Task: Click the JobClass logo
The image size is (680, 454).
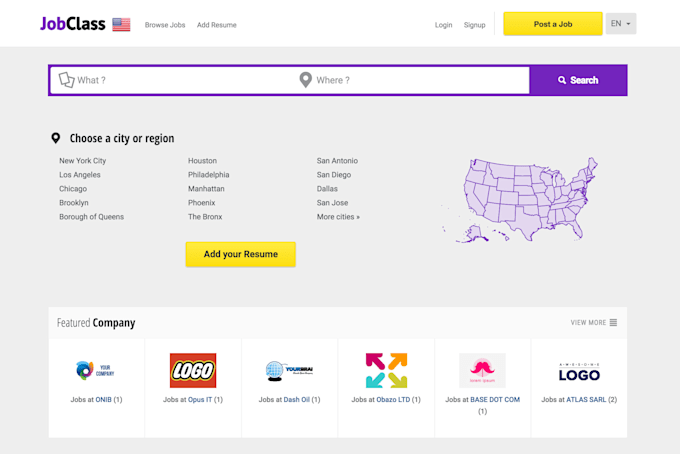Action: tap(72, 24)
